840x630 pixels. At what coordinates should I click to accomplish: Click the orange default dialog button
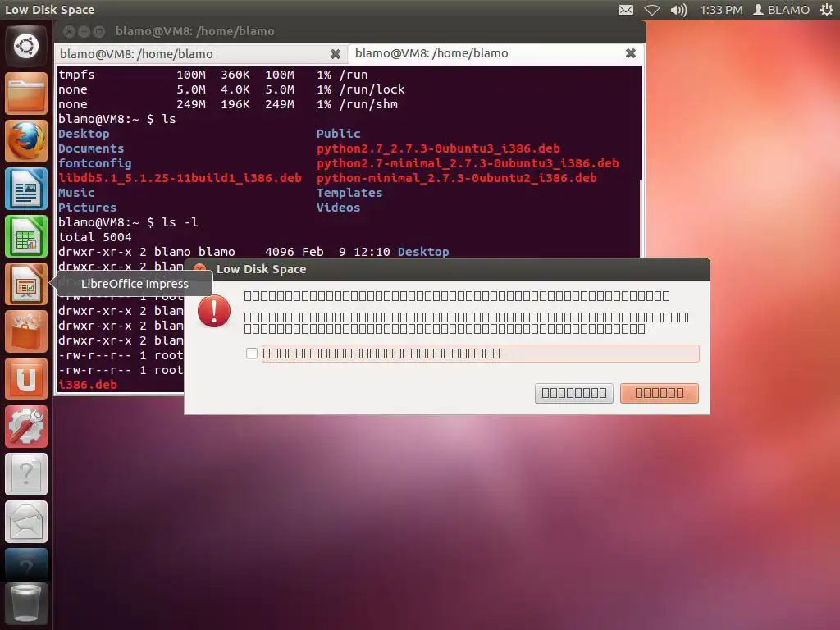pyautogui.click(x=659, y=393)
